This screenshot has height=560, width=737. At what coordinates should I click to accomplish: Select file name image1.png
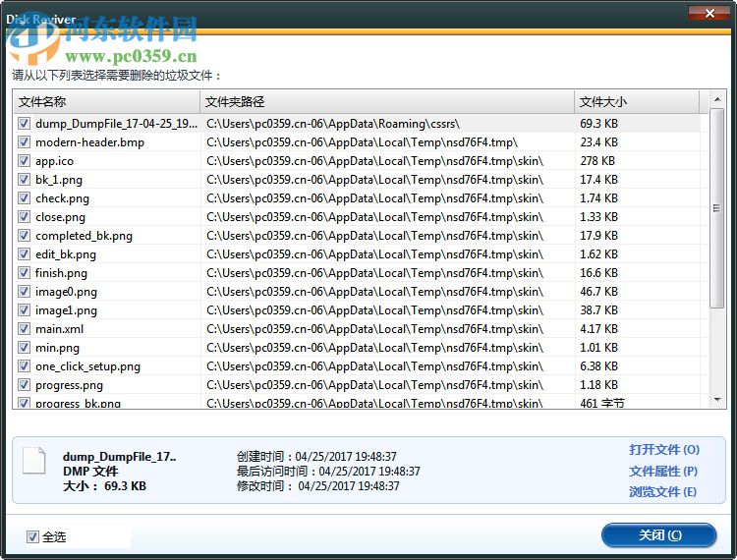pyautogui.click(x=66, y=310)
